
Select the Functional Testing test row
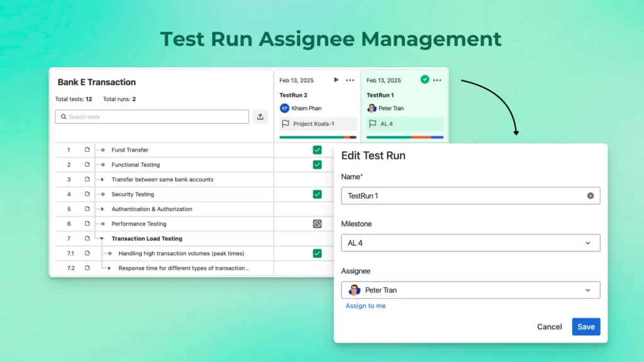click(164, 165)
